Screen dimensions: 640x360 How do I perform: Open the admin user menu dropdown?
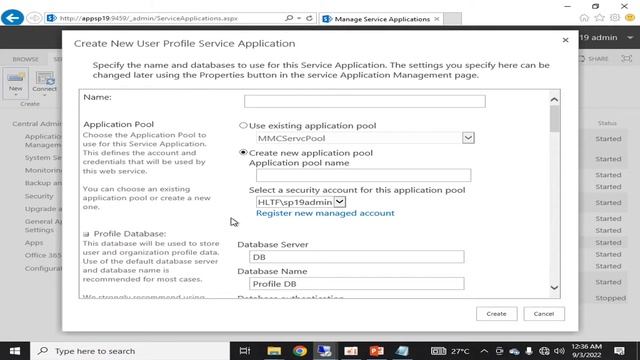pos(630,38)
